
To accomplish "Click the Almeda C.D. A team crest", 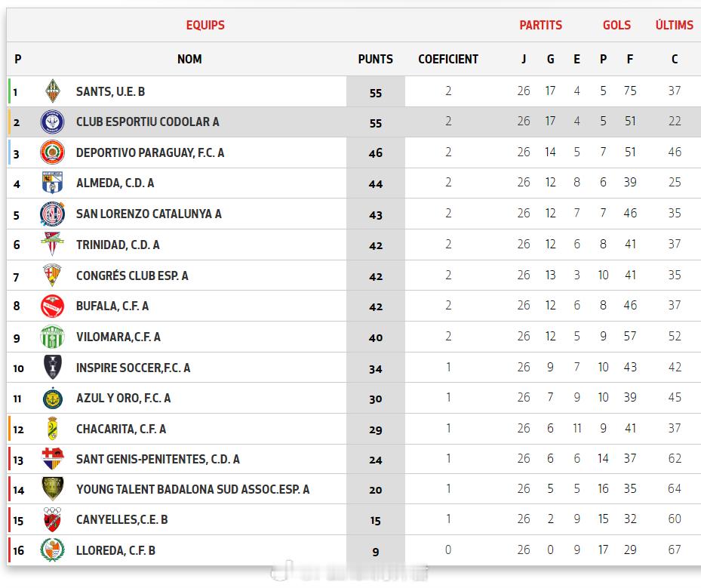I will tap(52, 183).
